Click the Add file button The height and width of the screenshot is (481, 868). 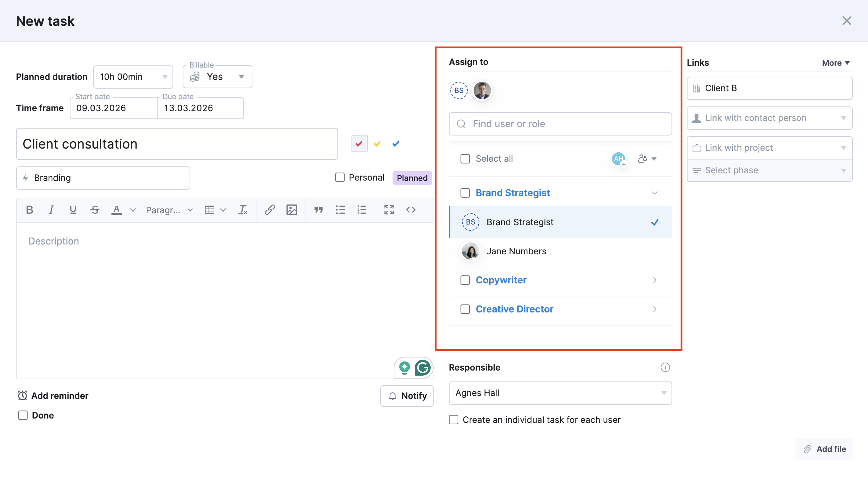824,449
